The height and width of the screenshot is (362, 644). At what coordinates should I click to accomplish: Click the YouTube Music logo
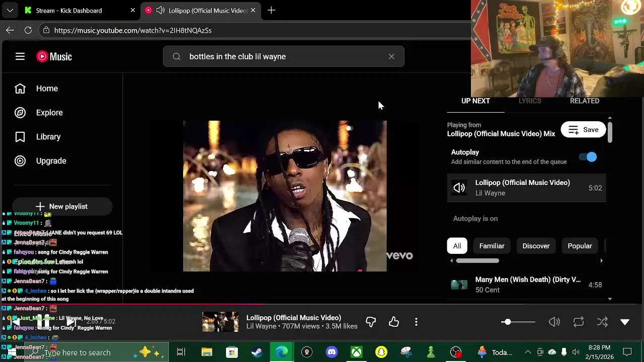pos(54,57)
